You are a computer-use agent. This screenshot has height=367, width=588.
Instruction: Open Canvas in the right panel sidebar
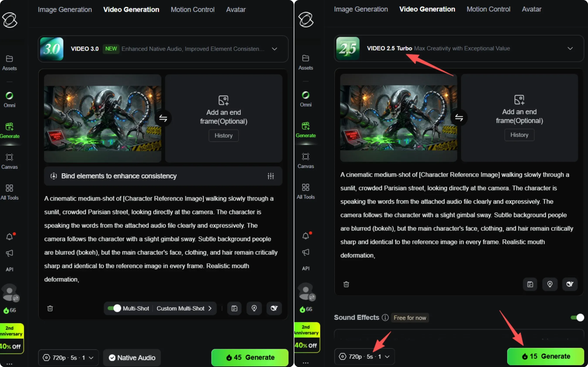pyautogui.click(x=306, y=161)
